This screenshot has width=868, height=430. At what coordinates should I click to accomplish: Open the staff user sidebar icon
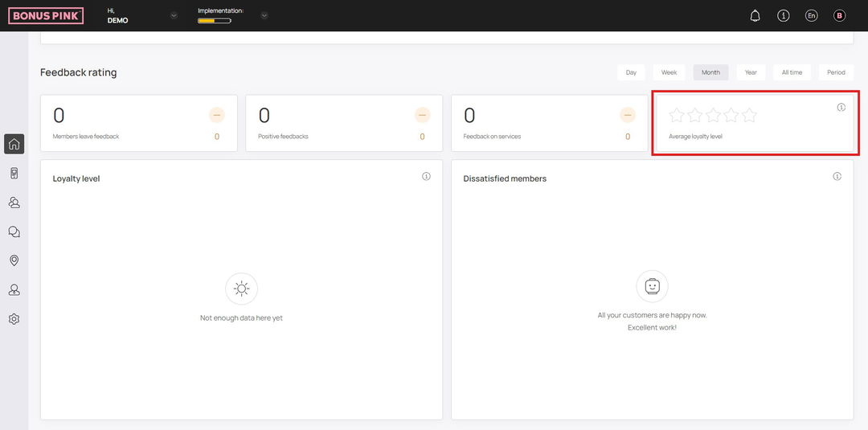click(x=14, y=289)
